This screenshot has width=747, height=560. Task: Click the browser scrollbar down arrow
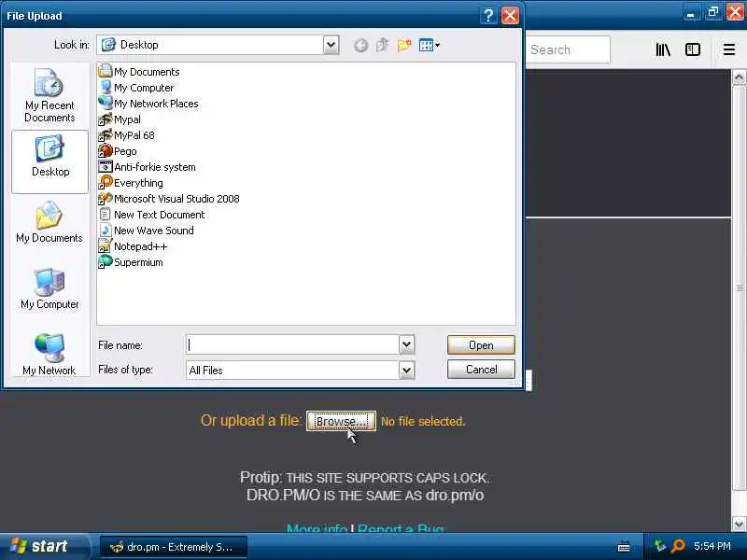click(739, 524)
